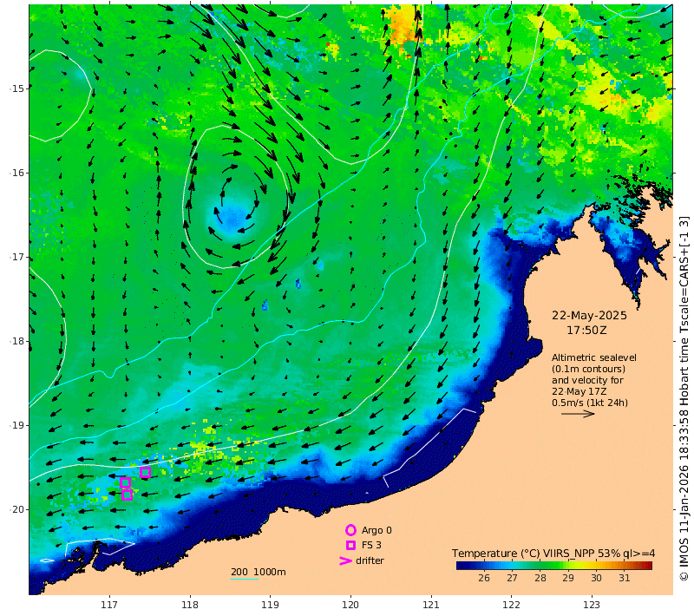
Task: Click the Temperature VIIRS_NPP title text
Action: tap(553, 554)
